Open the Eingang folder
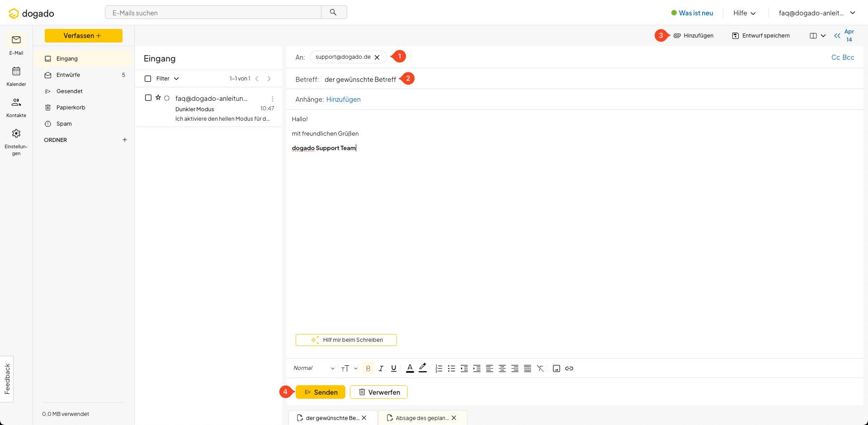 click(x=84, y=59)
